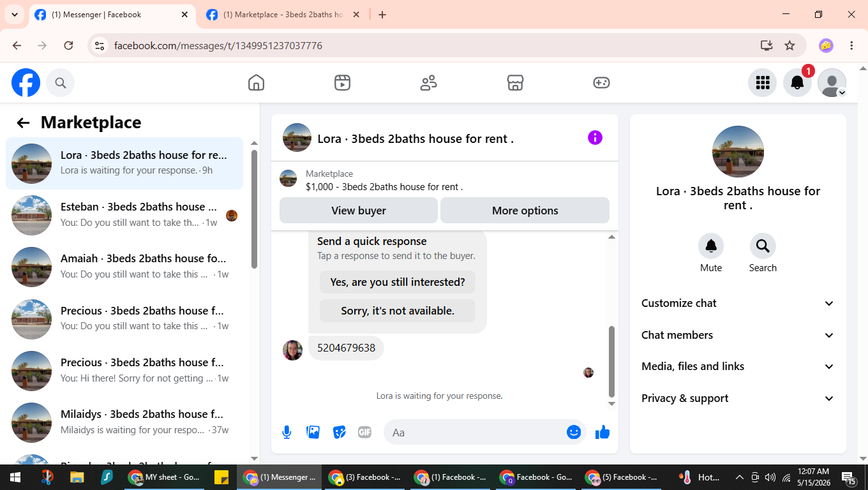Switch to the Marketplace browser tab

(x=284, y=15)
